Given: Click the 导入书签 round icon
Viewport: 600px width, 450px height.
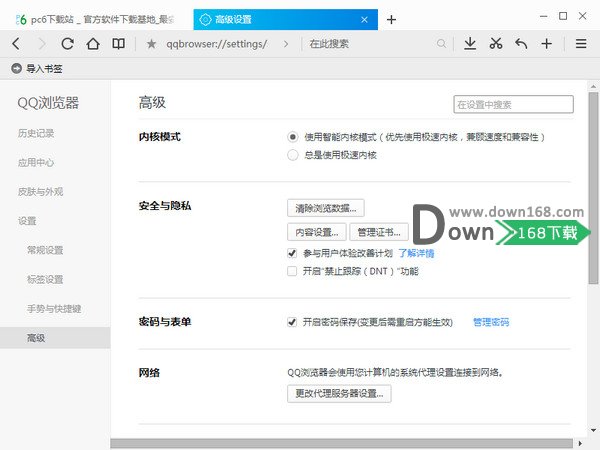Looking at the screenshot, I should click(x=16, y=68).
